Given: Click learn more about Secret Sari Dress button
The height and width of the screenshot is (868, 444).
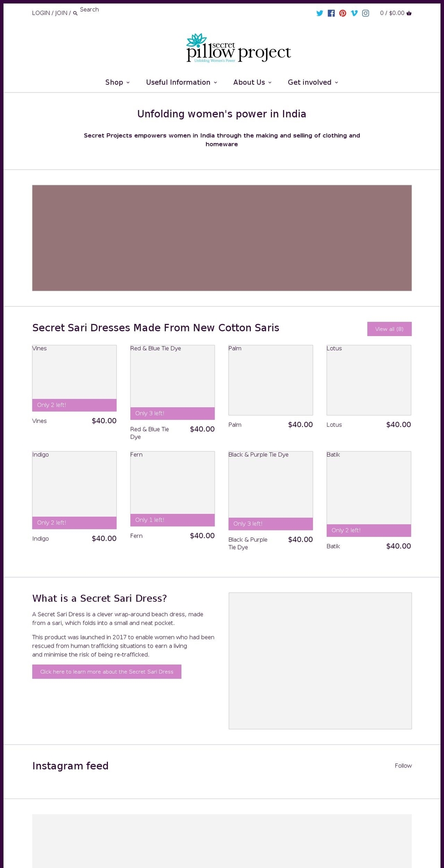Looking at the screenshot, I should pyautogui.click(x=107, y=672).
